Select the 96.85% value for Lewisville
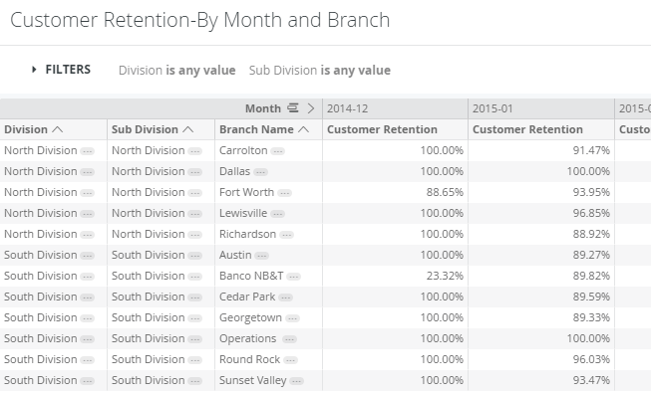The image size is (651, 397). 591,213
